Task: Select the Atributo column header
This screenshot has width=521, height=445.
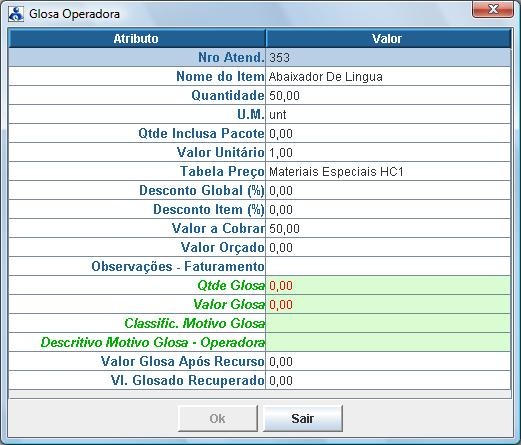Action: pos(137,39)
